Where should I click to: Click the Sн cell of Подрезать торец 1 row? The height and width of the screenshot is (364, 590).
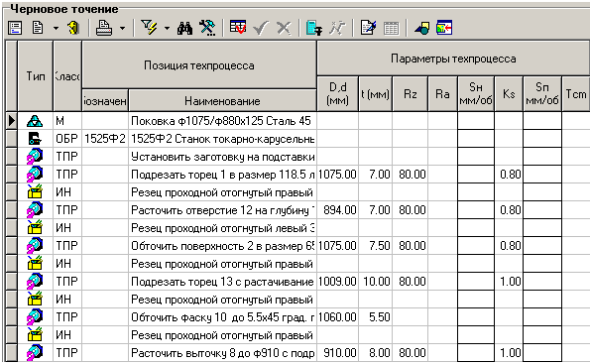click(476, 175)
